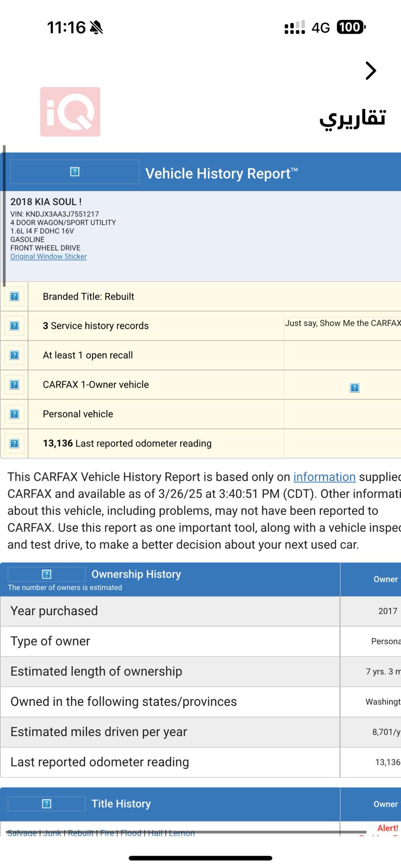This screenshot has height=868, width=401.
Task: Tap the VIN KNDJX3AA3J7551217 text
Action: 55,214
